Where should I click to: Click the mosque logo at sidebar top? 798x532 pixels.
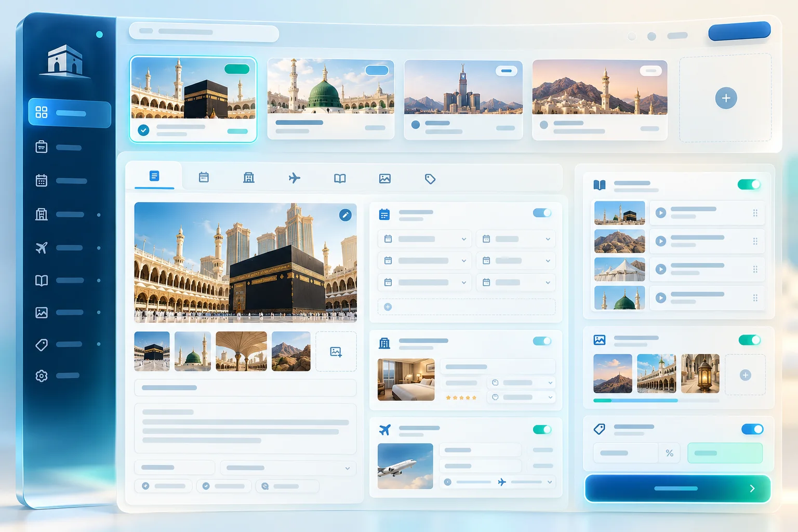tap(65, 61)
